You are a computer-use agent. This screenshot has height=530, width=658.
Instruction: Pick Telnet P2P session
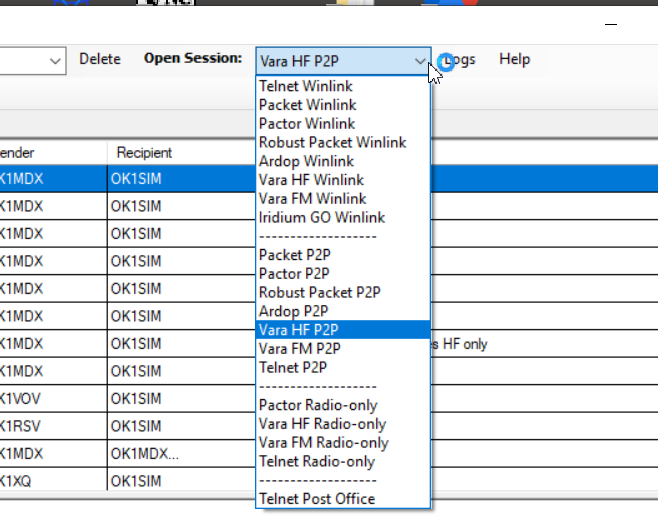pyautogui.click(x=343, y=368)
